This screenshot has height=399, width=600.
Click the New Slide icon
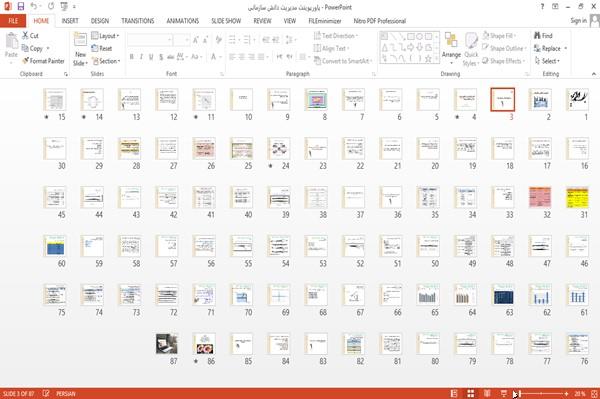tap(80, 40)
